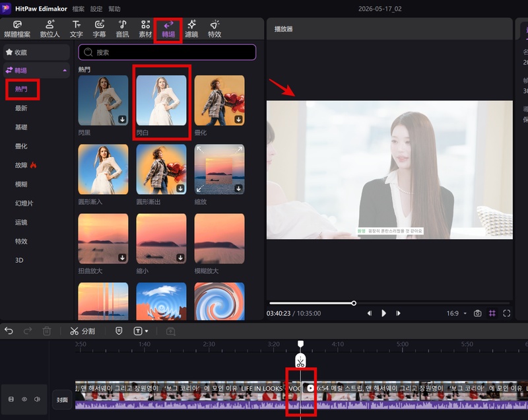Choose the 閃白 transition thumbnail

point(161,100)
